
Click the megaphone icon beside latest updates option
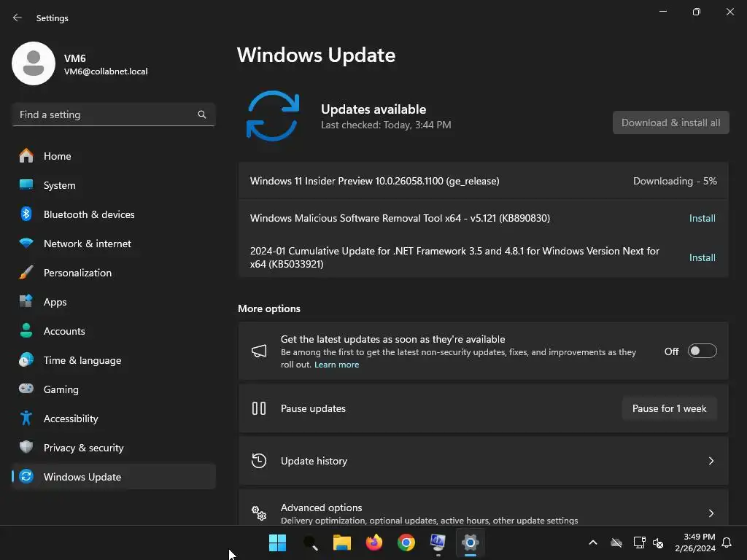pos(259,351)
